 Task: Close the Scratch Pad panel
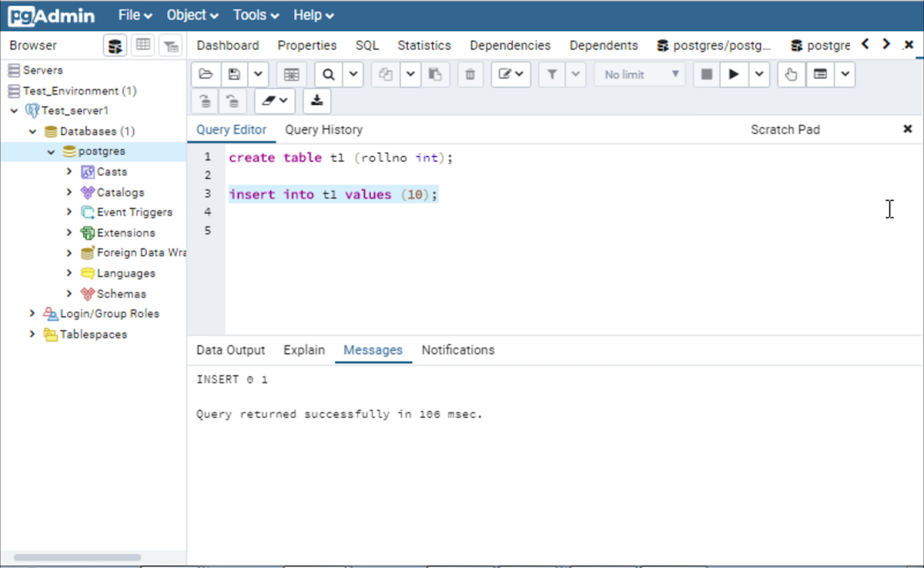pyautogui.click(x=907, y=129)
